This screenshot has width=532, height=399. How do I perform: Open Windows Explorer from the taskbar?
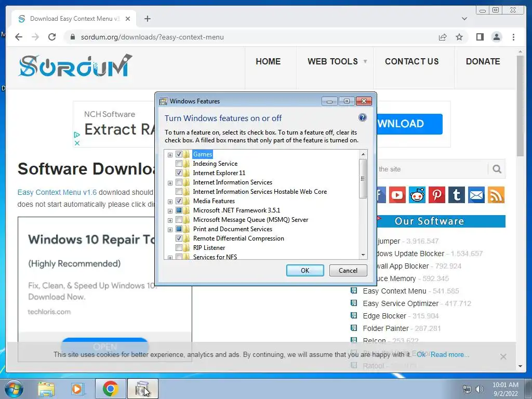point(46,389)
